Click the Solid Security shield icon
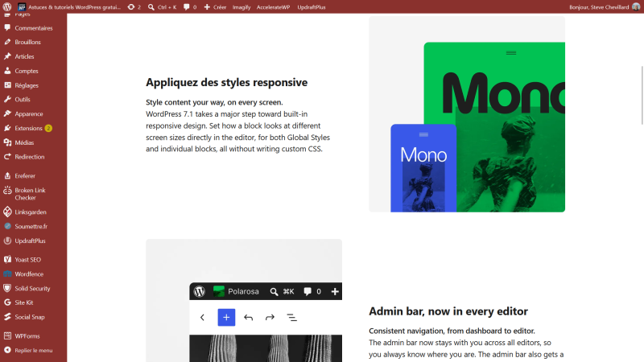The width and height of the screenshot is (644, 362). click(x=7, y=288)
